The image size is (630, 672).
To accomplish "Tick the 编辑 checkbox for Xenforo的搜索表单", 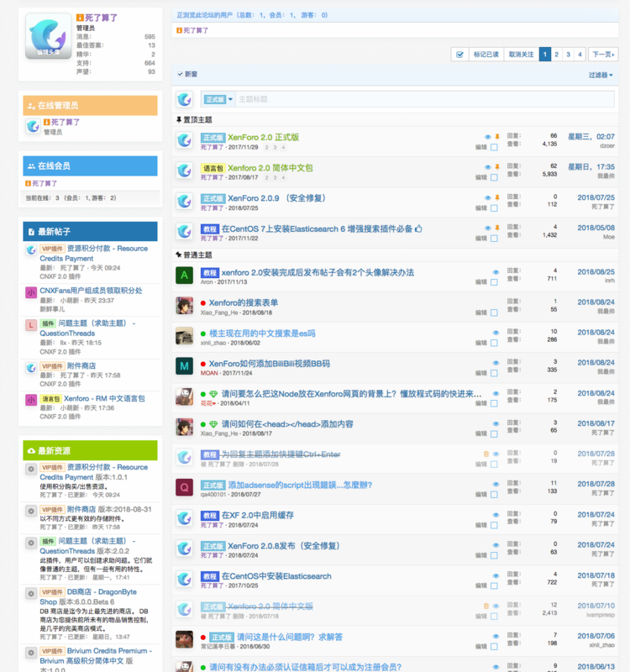I will [494, 312].
